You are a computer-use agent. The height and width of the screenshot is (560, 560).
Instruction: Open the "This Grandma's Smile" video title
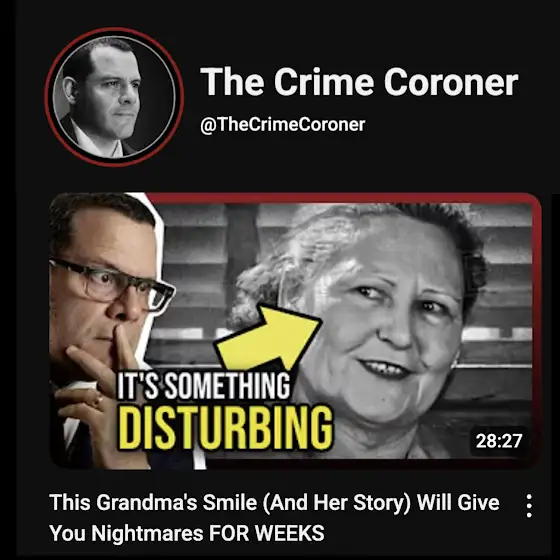[274, 518]
